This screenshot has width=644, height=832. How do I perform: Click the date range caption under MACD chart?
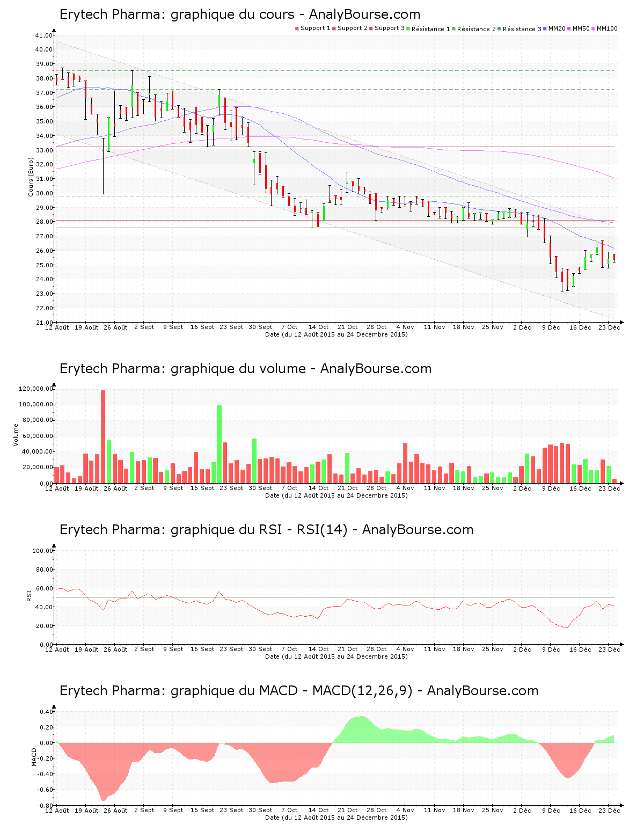pos(336,818)
